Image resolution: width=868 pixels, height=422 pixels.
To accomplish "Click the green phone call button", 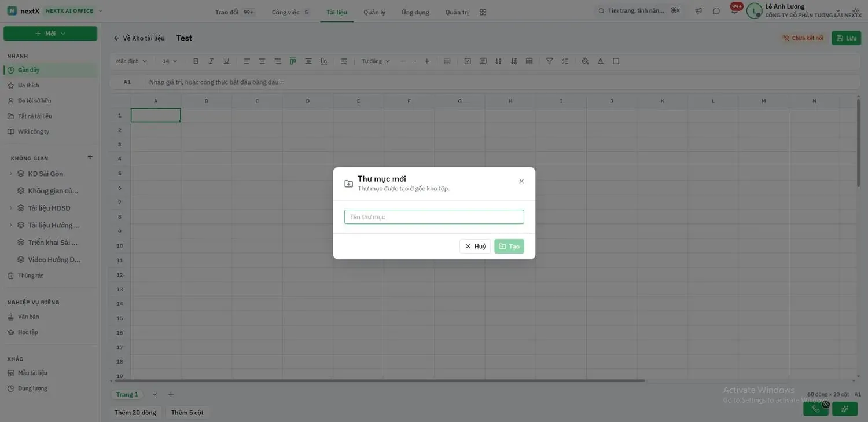I will click(816, 409).
